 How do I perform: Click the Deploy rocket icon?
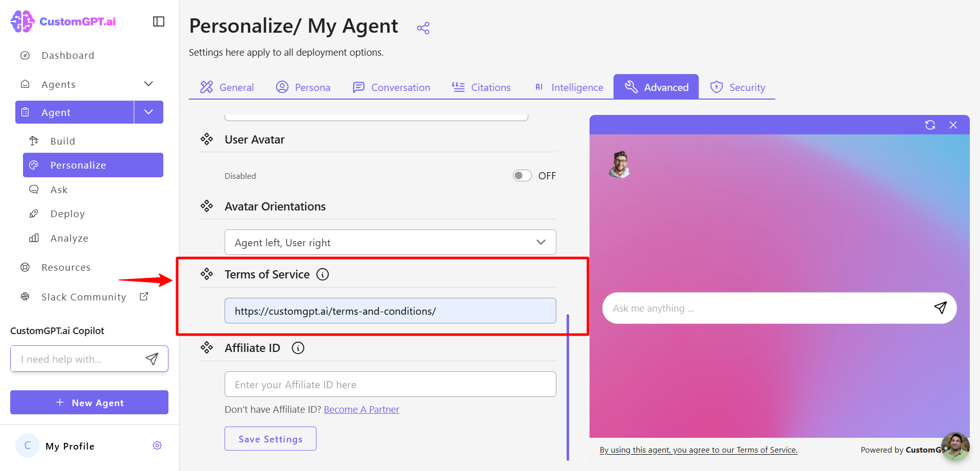34,214
